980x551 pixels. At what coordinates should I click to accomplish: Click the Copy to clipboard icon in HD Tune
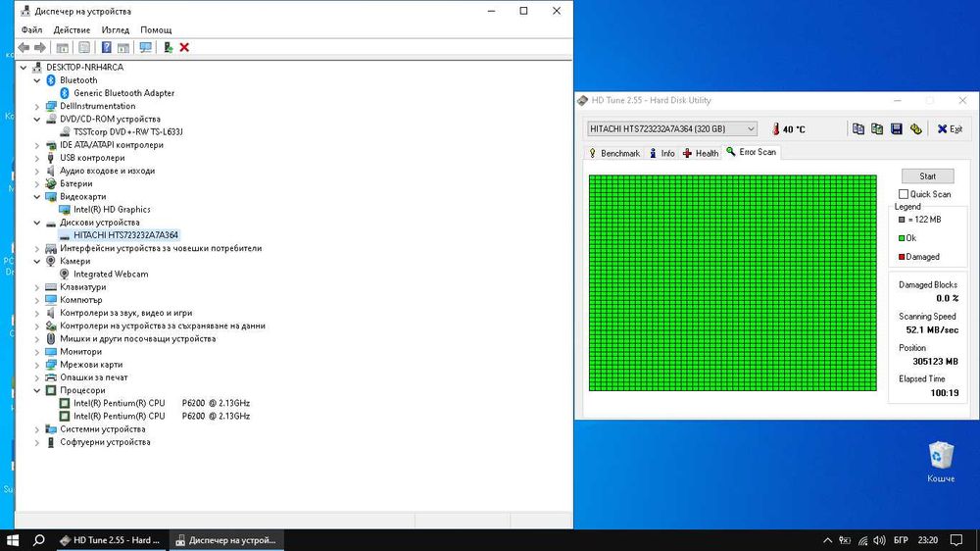(858, 128)
